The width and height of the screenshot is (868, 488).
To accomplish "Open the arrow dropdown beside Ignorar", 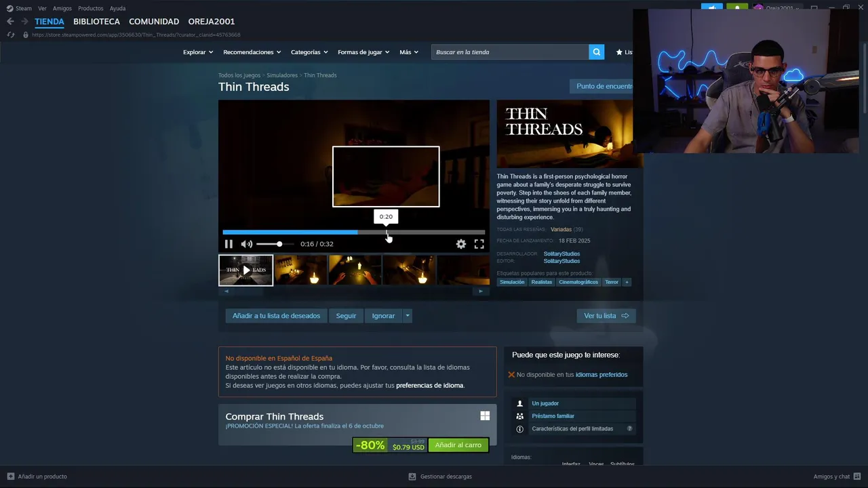I will pyautogui.click(x=408, y=316).
